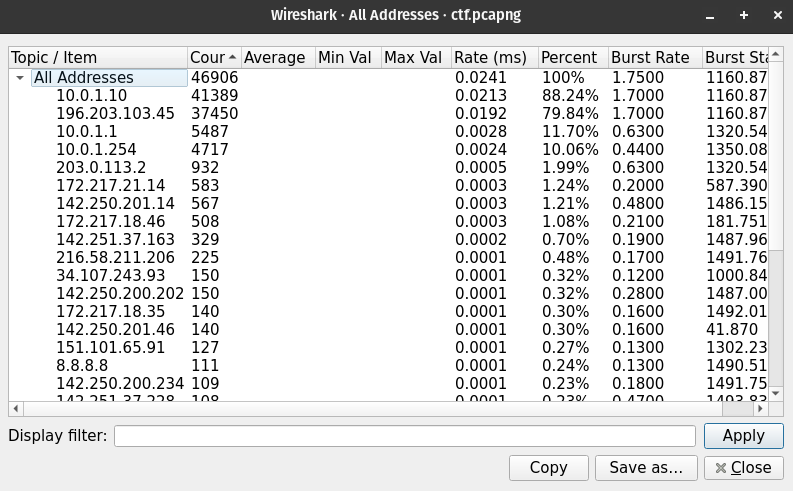Screen dimensions: 793x491
Task: Select the 8.8.8.8 address row
Action: [83, 365]
